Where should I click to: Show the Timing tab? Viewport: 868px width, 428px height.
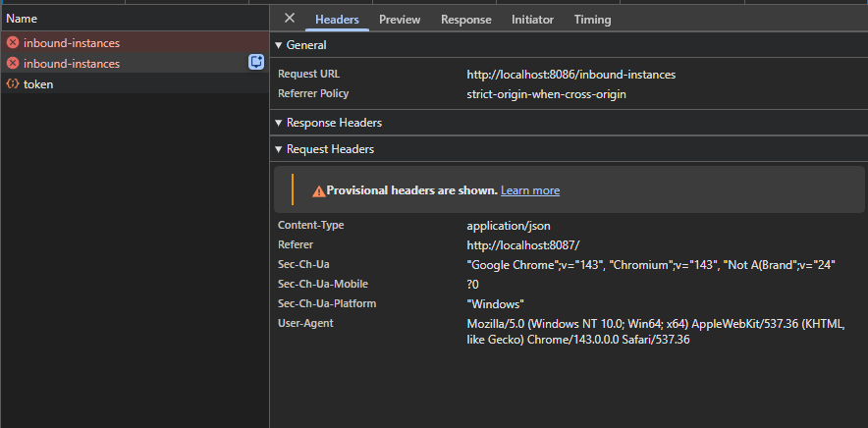(592, 20)
